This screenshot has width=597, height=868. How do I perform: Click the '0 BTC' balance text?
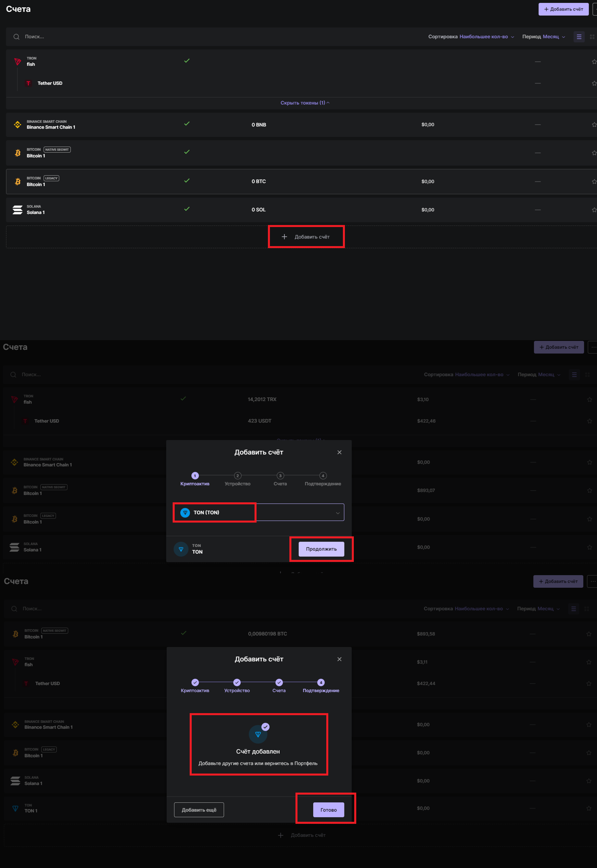click(259, 181)
